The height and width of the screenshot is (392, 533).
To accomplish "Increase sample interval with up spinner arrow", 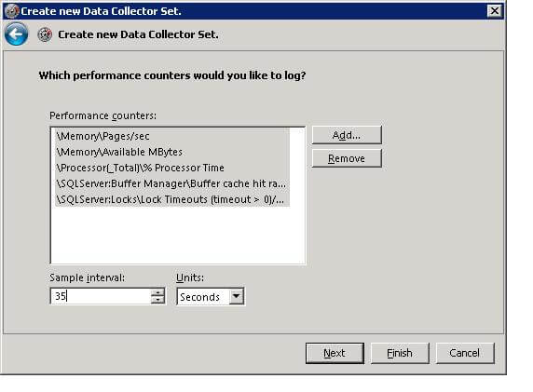I will coord(157,292).
